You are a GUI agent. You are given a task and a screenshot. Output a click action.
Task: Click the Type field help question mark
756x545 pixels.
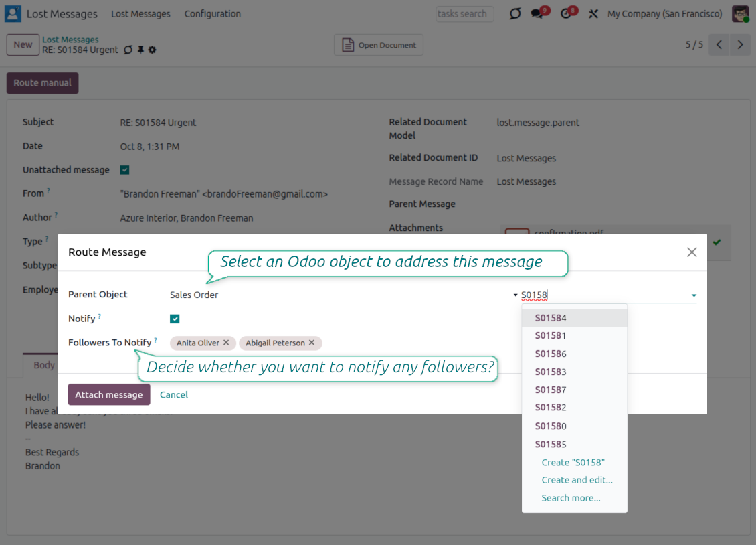(47, 239)
